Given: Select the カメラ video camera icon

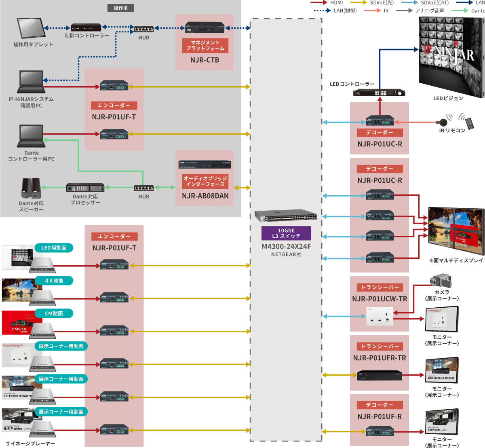Looking at the screenshot, I should (x=441, y=281).
